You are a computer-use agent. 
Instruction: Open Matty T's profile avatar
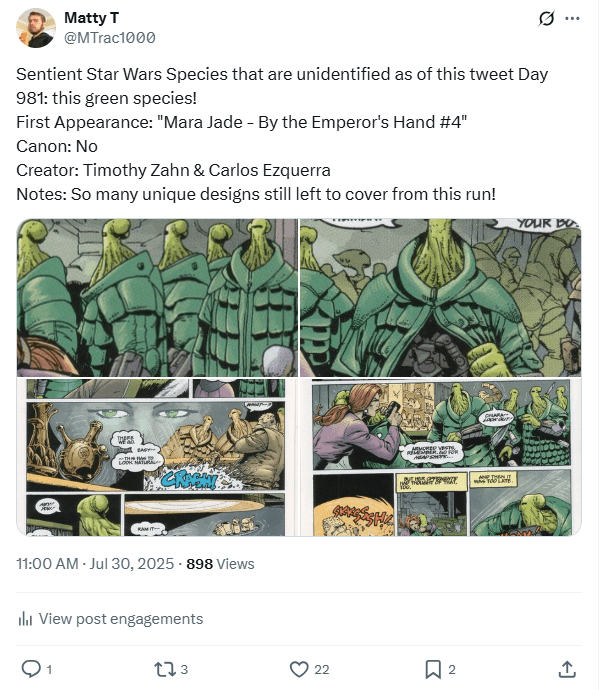click(x=36, y=28)
